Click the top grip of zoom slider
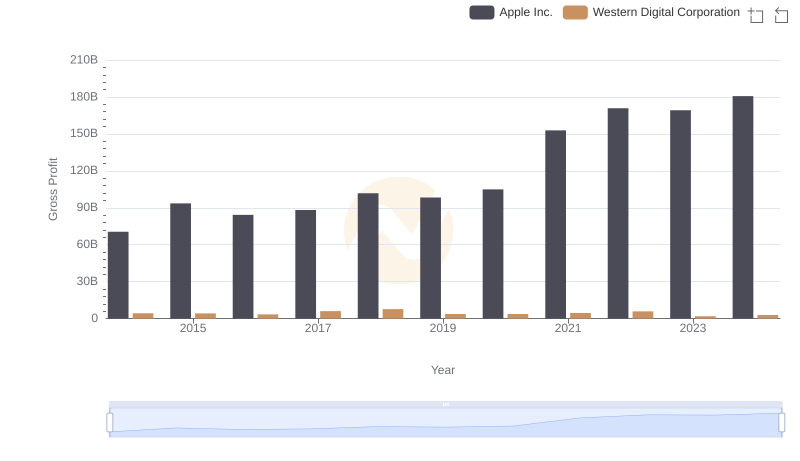Screen dimensions: 800x461 pos(445,404)
